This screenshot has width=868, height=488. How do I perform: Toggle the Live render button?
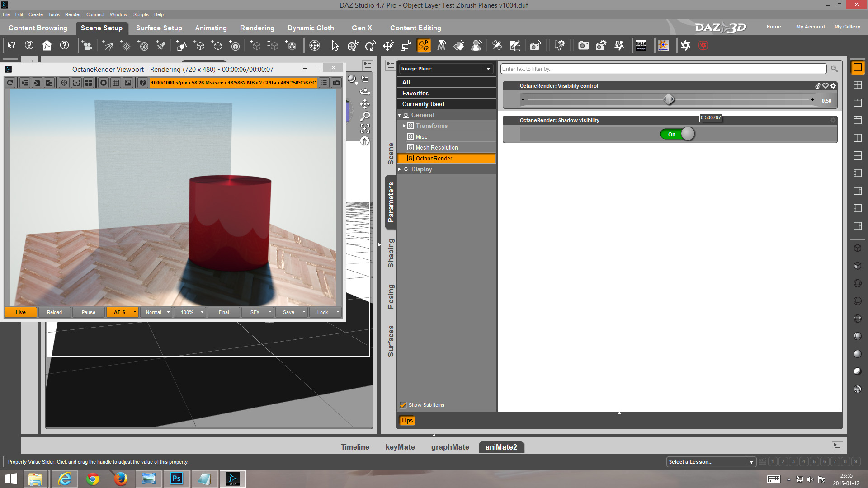coord(20,312)
